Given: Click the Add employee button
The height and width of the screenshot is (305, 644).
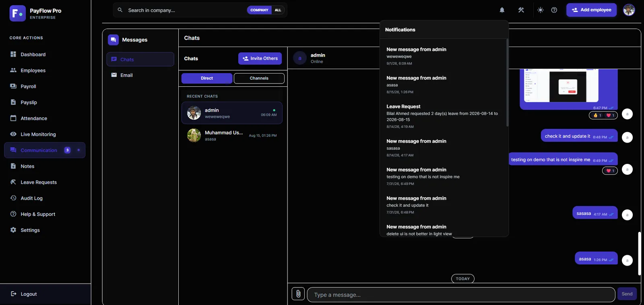Looking at the screenshot, I should 591,10.
